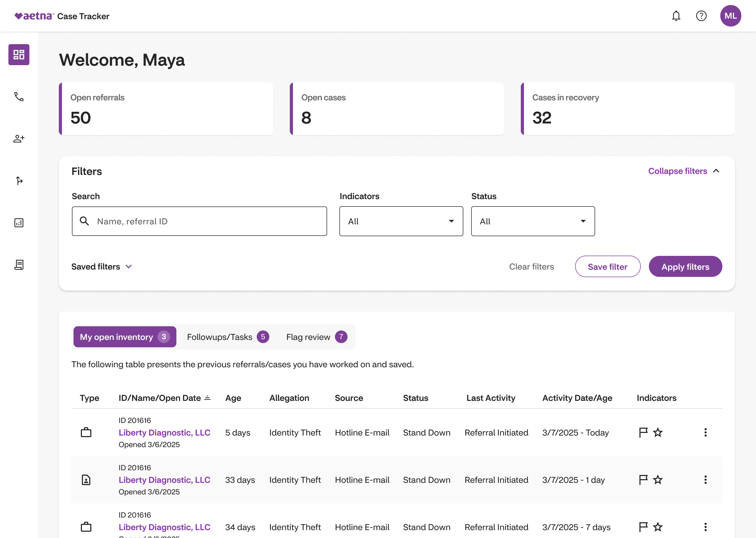Toggle star on the 33 days row

click(x=658, y=480)
